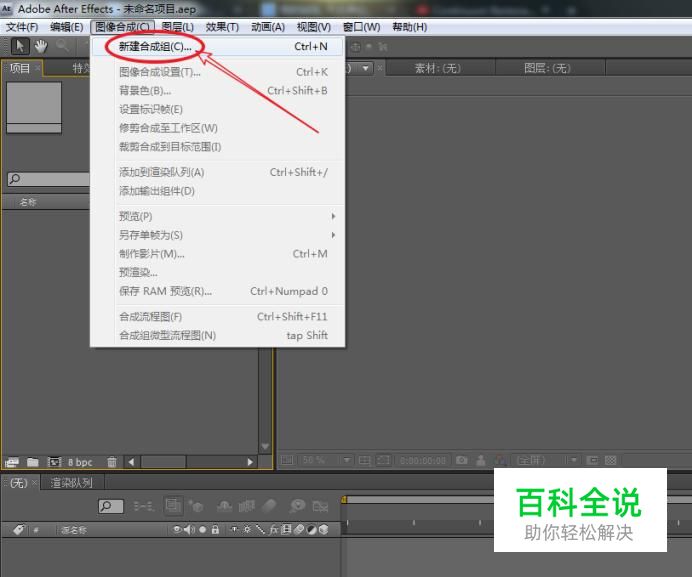Screen dimensions: 692x577
Task: Click the 3D layer cube column icon
Action: point(323,529)
